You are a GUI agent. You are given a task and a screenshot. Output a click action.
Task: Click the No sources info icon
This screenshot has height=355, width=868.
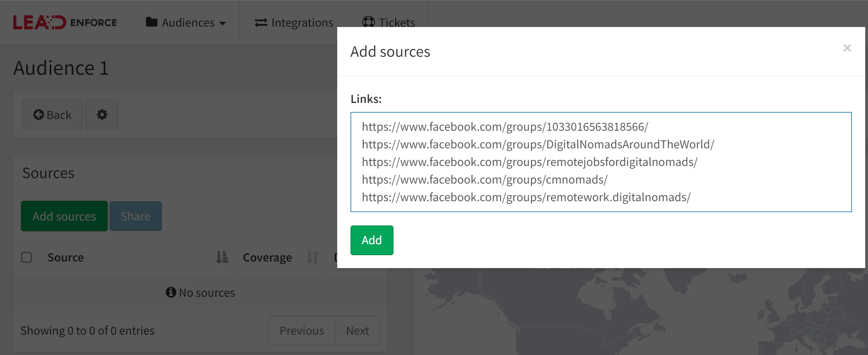coord(171,292)
